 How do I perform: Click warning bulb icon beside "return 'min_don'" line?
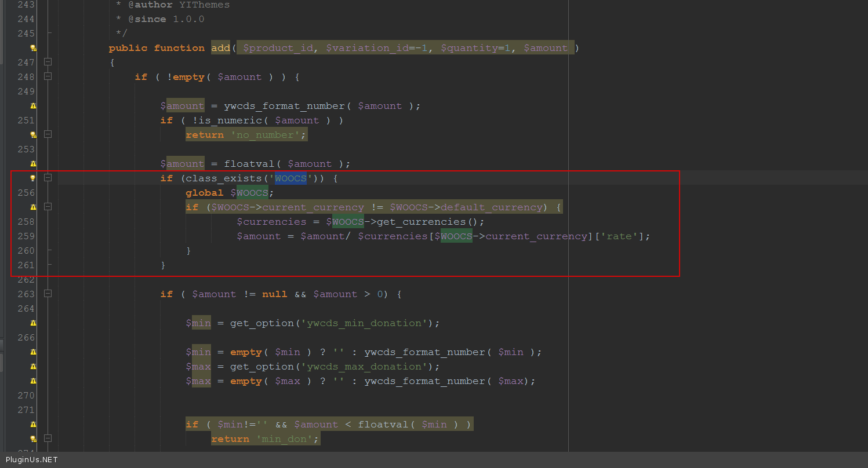tap(33, 439)
